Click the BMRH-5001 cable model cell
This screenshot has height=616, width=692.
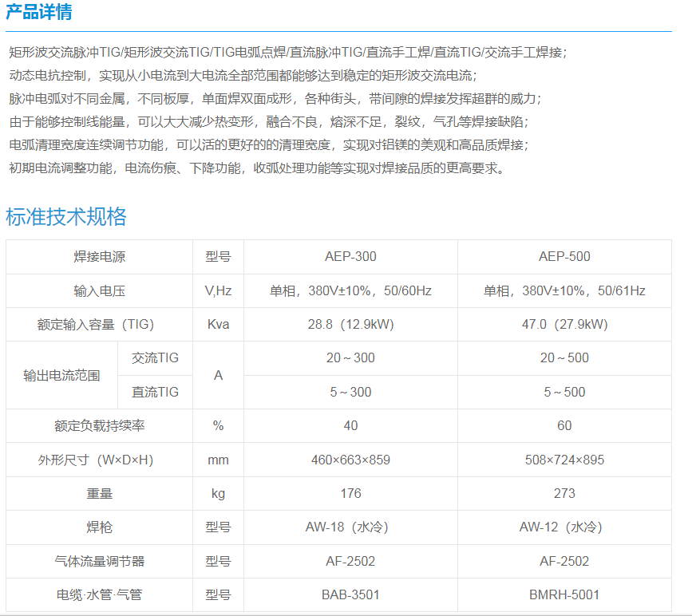point(564,594)
